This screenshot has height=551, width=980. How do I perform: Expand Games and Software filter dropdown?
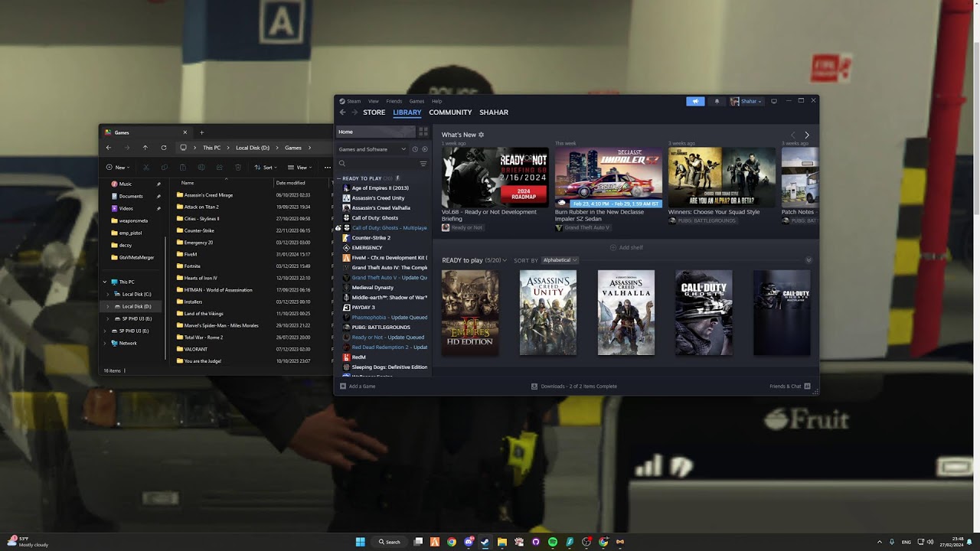coord(372,149)
